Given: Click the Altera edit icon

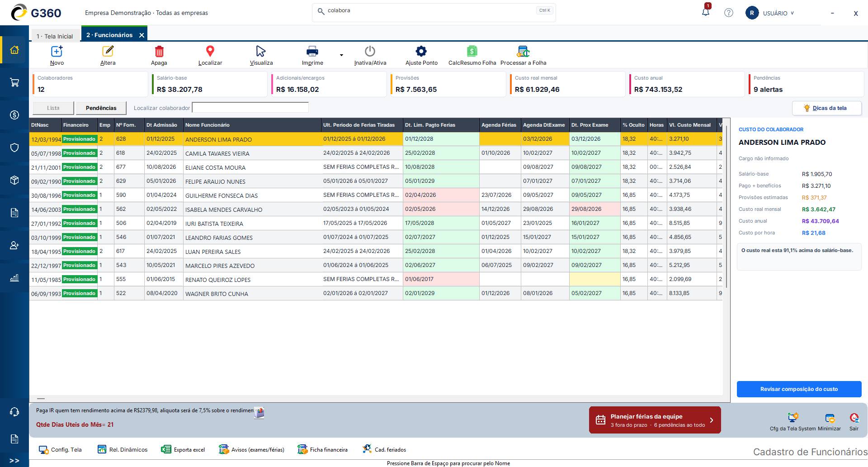Looking at the screenshot, I should coord(108,51).
